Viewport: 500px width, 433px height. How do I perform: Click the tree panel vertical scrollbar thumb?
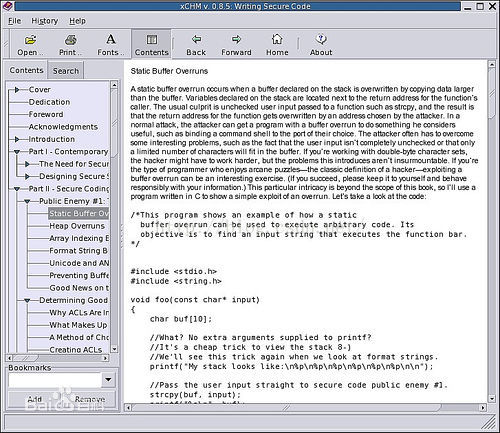tap(114, 122)
